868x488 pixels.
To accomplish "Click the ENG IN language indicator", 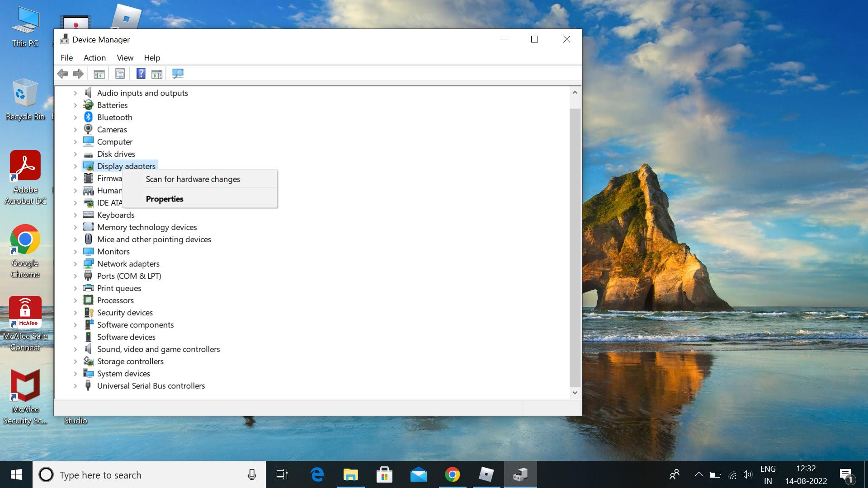I will (768, 474).
